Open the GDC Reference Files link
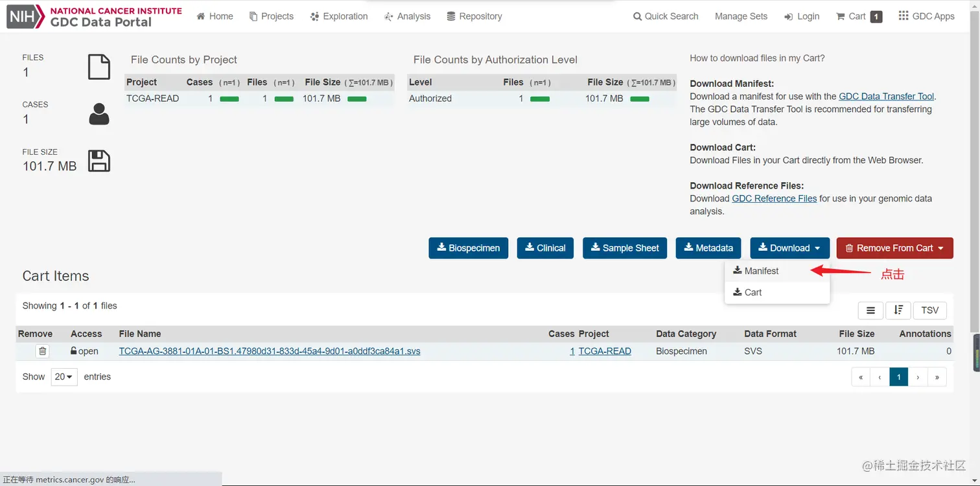980x486 pixels. point(774,198)
